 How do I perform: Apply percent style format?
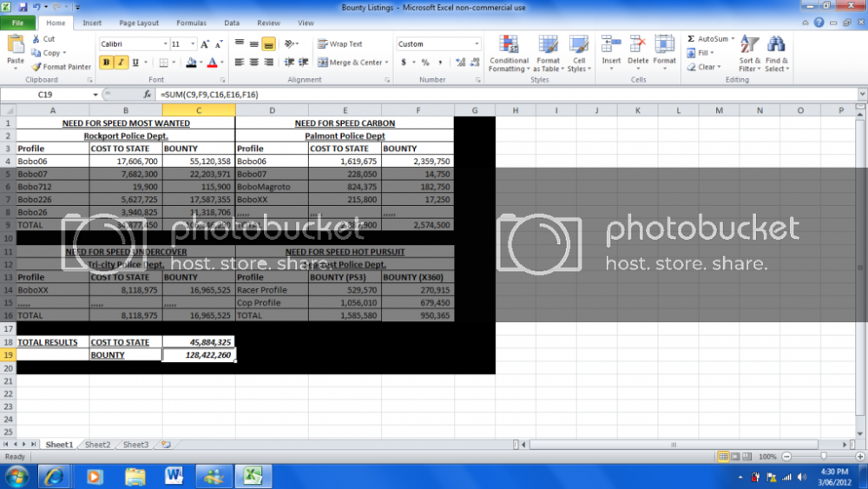[x=425, y=62]
